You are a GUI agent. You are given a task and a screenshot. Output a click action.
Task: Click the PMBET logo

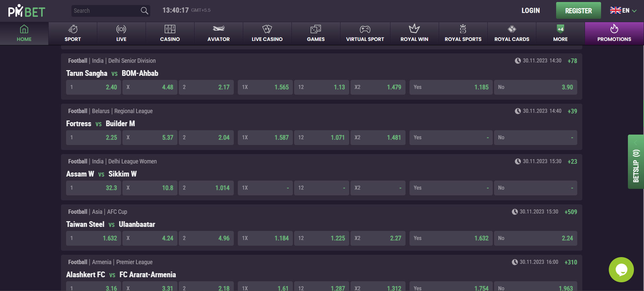[26, 11]
